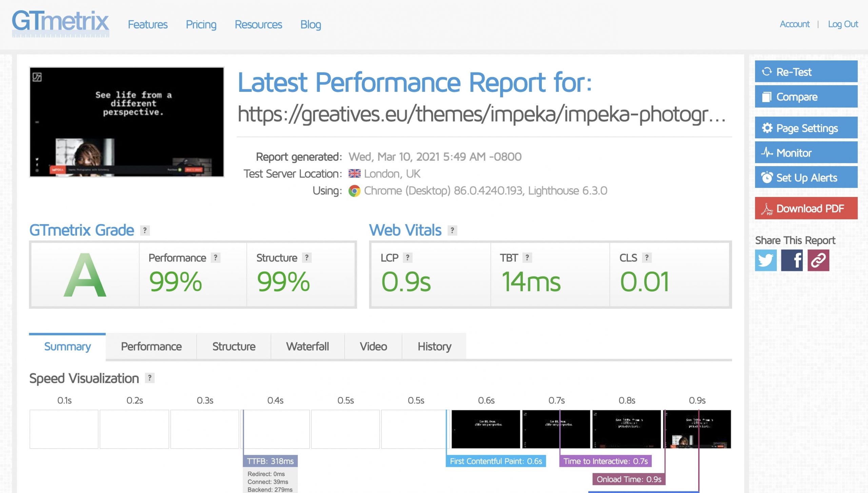
Task: Share report on Facebook icon
Action: coord(792,260)
